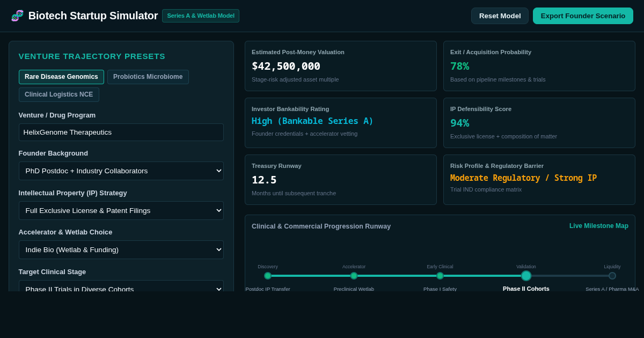Image resolution: width=644 pixels, height=338 pixels.
Task: Open the Founder Background dropdown
Action: 121,171
